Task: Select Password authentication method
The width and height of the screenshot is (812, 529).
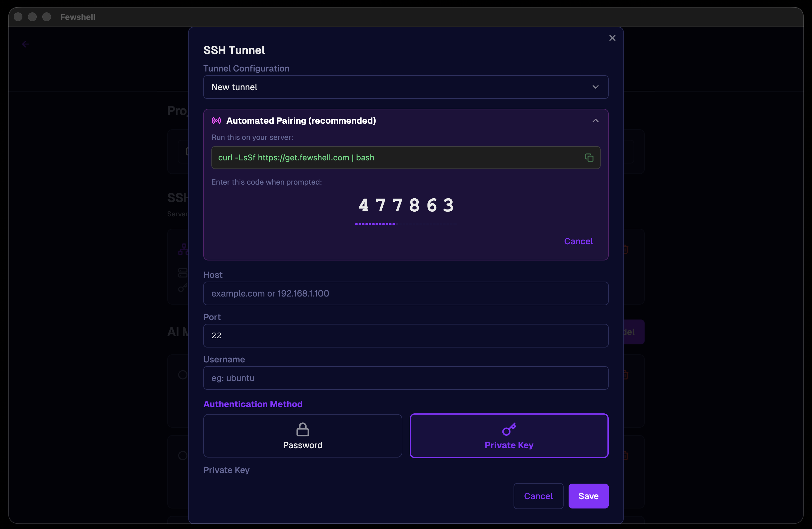Action: point(302,435)
